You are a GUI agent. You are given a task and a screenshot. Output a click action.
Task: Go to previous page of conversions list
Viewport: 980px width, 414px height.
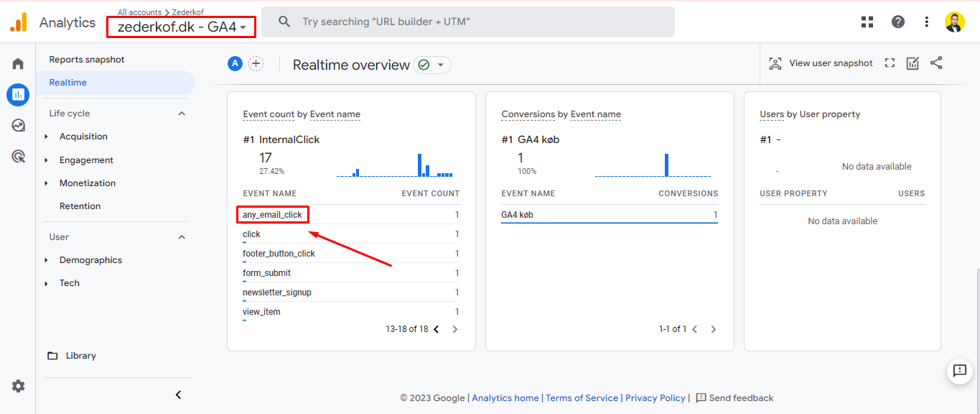point(694,329)
